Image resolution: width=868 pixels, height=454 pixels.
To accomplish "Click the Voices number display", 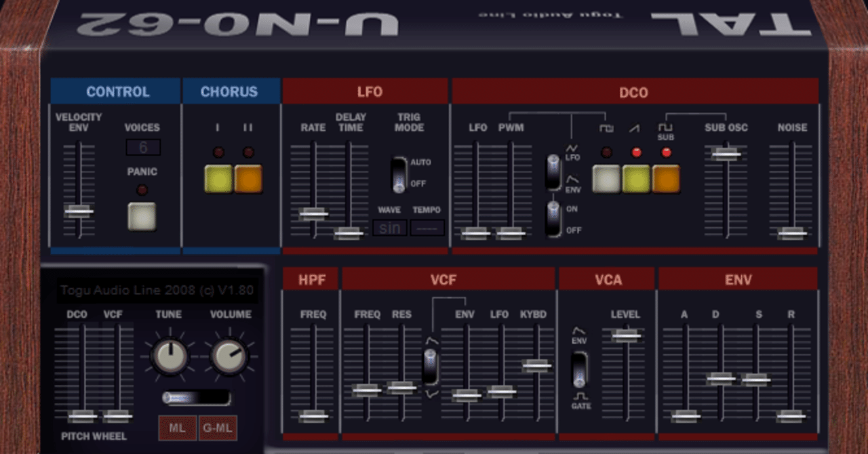I will [143, 148].
